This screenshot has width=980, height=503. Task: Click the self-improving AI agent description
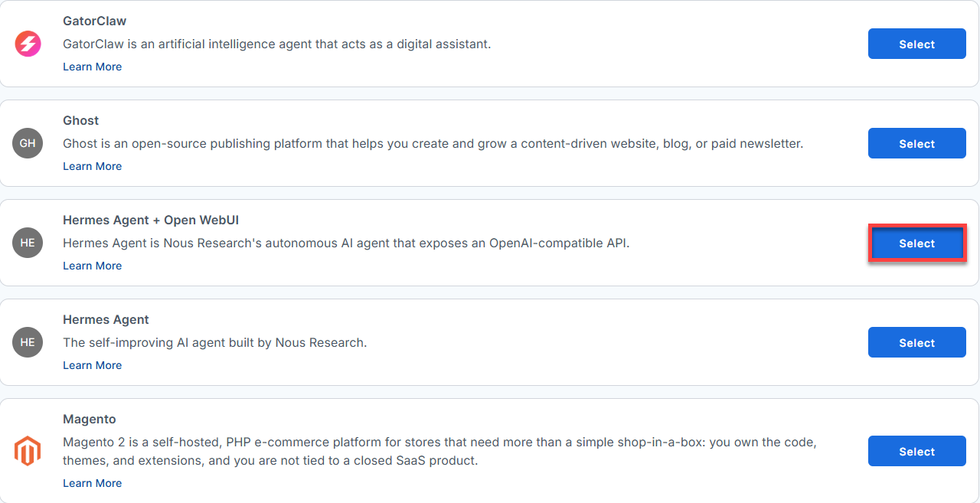[x=214, y=342]
